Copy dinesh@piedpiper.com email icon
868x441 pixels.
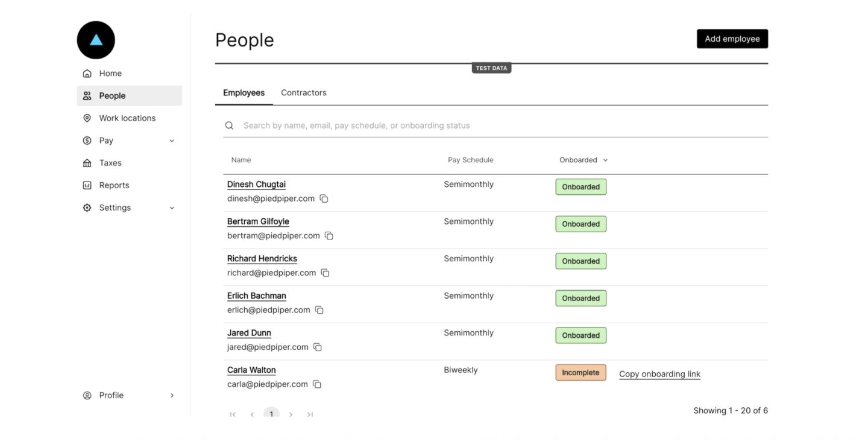[x=324, y=198]
